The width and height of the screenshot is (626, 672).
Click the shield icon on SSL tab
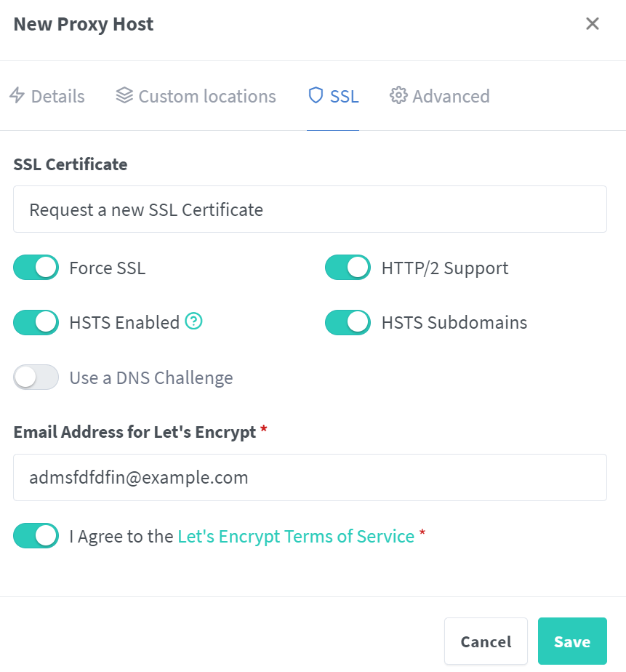tap(316, 96)
